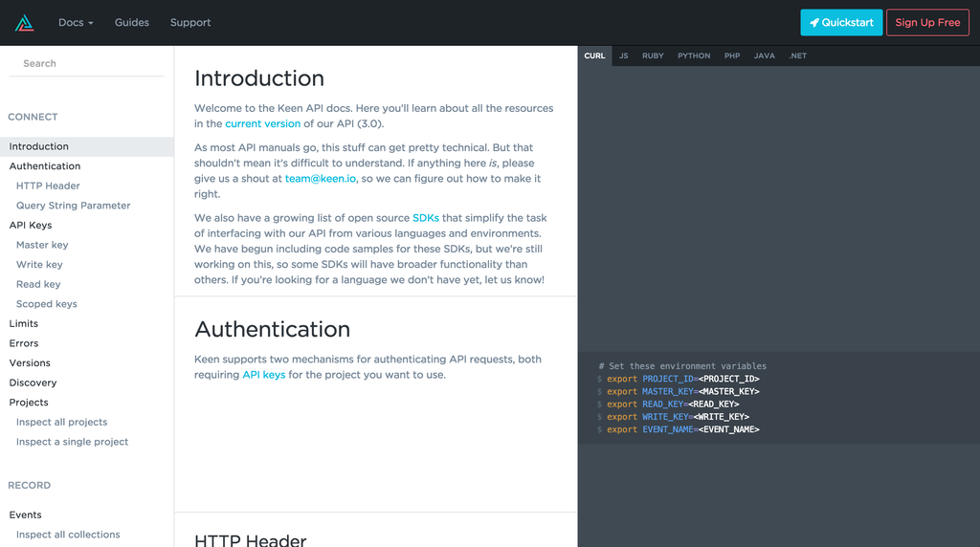Image resolution: width=980 pixels, height=547 pixels.
Task: Switch to the PHP code tab
Action: pyautogui.click(x=732, y=55)
